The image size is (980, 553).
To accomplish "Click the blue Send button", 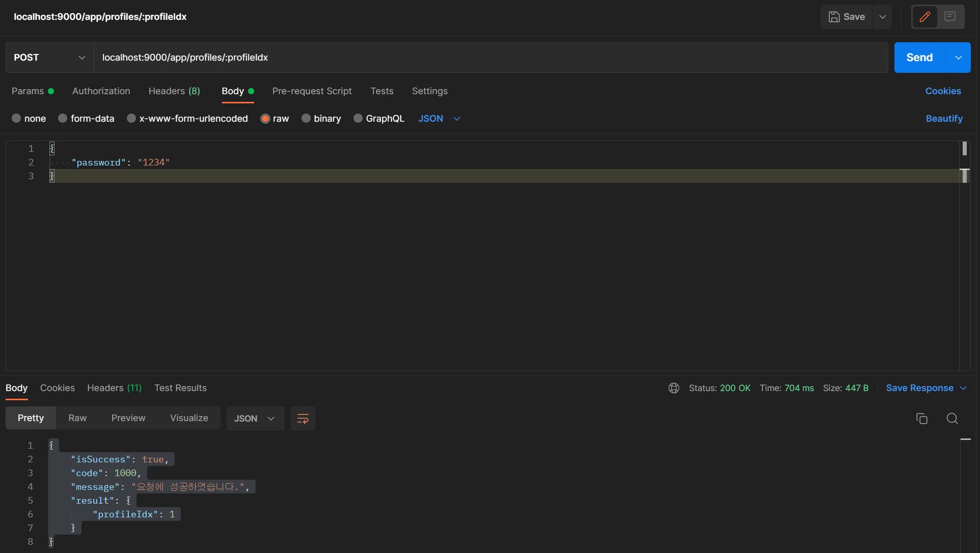I will (x=919, y=58).
